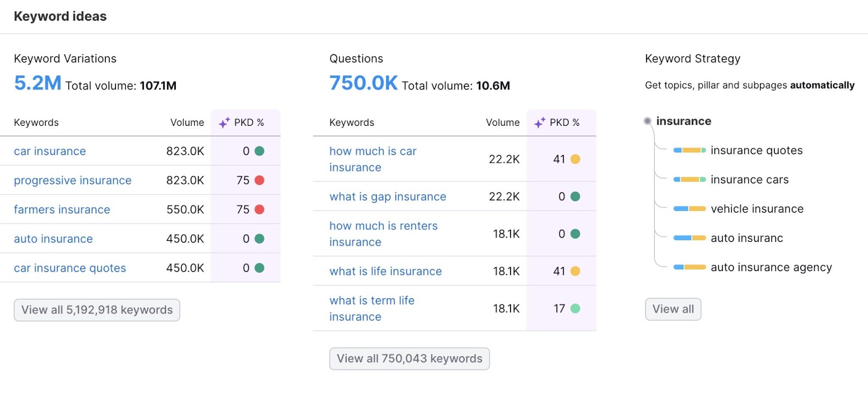Select insurance cars topic in strategy tree

pos(750,180)
